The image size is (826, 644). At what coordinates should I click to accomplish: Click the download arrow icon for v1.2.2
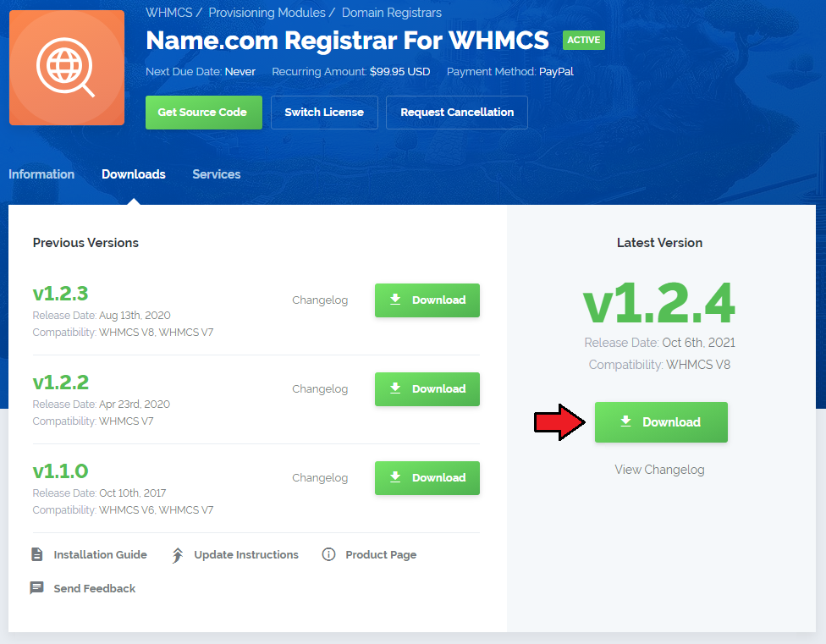pyautogui.click(x=395, y=388)
